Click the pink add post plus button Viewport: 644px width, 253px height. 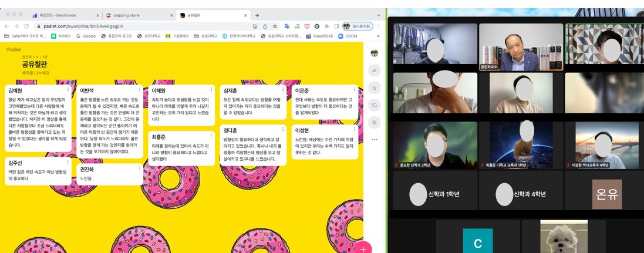(x=363, y=249)
